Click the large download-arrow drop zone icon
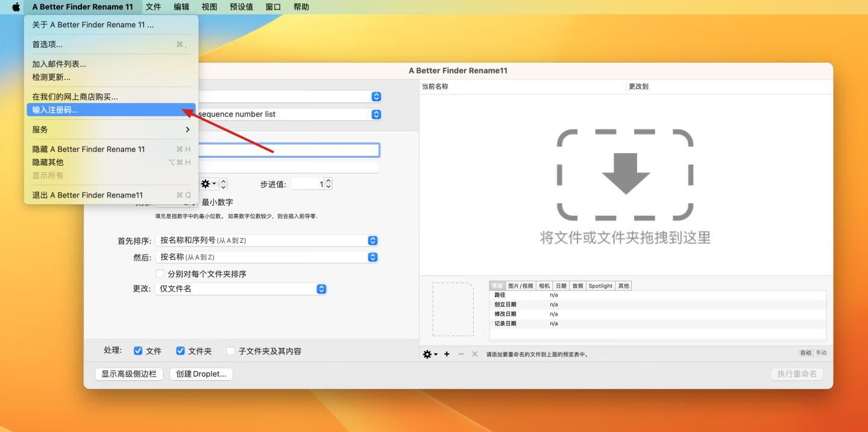868x432 pixels. (x=625, y=175)
